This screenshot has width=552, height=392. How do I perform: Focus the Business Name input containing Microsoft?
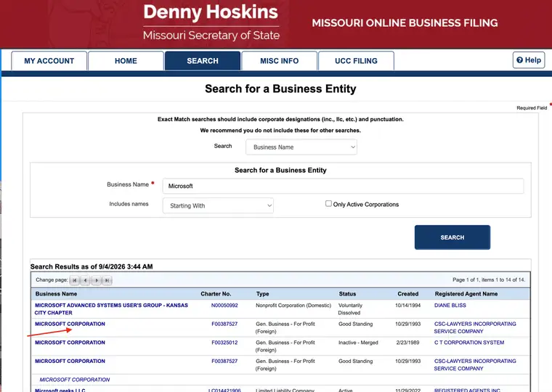tap(343, 186)
